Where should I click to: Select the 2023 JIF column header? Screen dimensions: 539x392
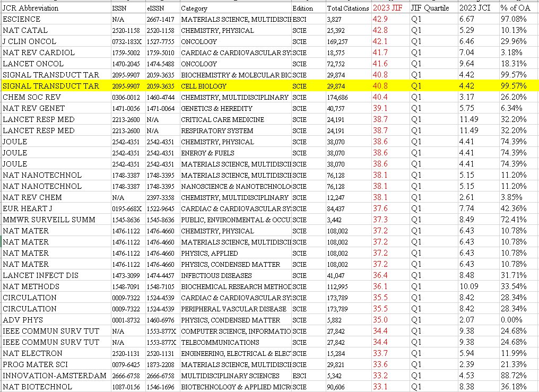pyautogui.click(x=389, y=8)
